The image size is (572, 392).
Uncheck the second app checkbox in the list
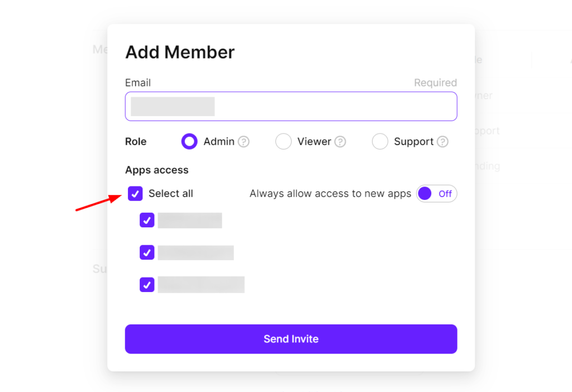(147, 252)
